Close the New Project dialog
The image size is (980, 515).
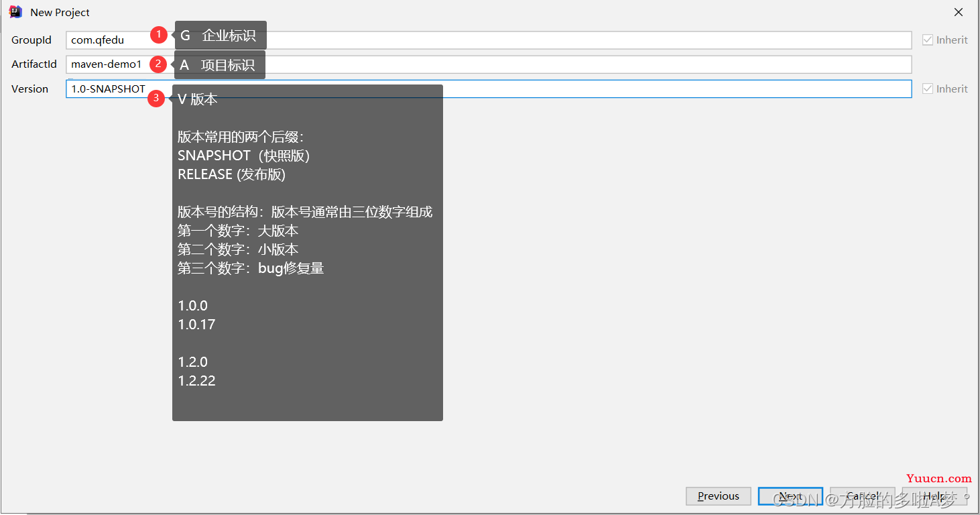click(959, 12)
